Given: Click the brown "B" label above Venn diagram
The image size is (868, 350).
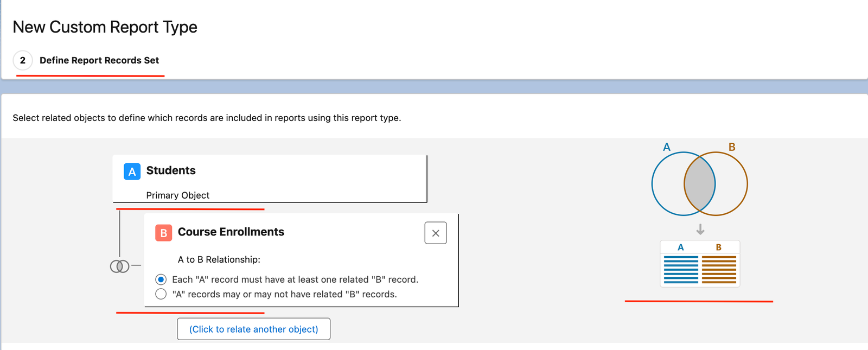Looking at the screenshot, I should 732,147.
